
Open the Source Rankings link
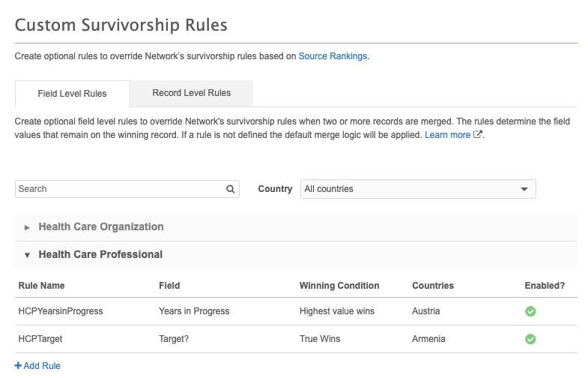[333, 56]
